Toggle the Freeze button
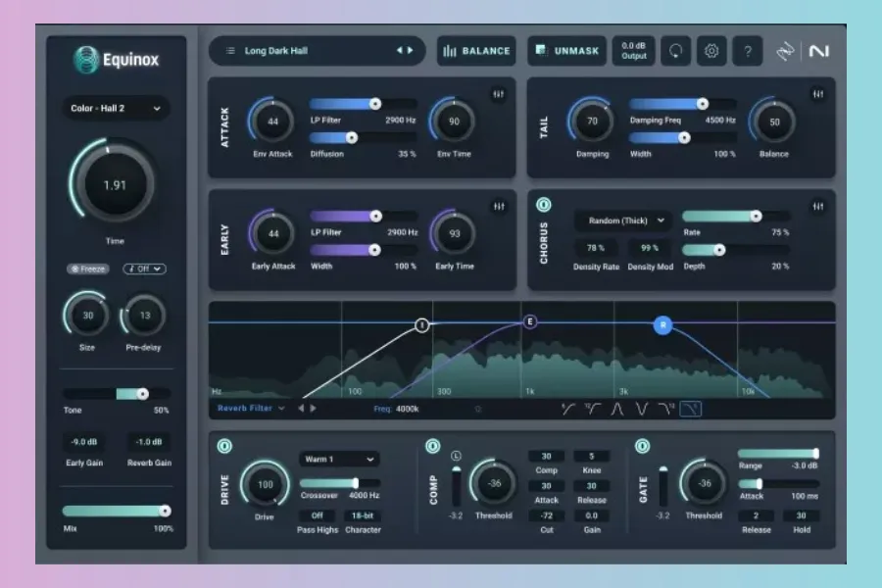 tap(88, 269)
